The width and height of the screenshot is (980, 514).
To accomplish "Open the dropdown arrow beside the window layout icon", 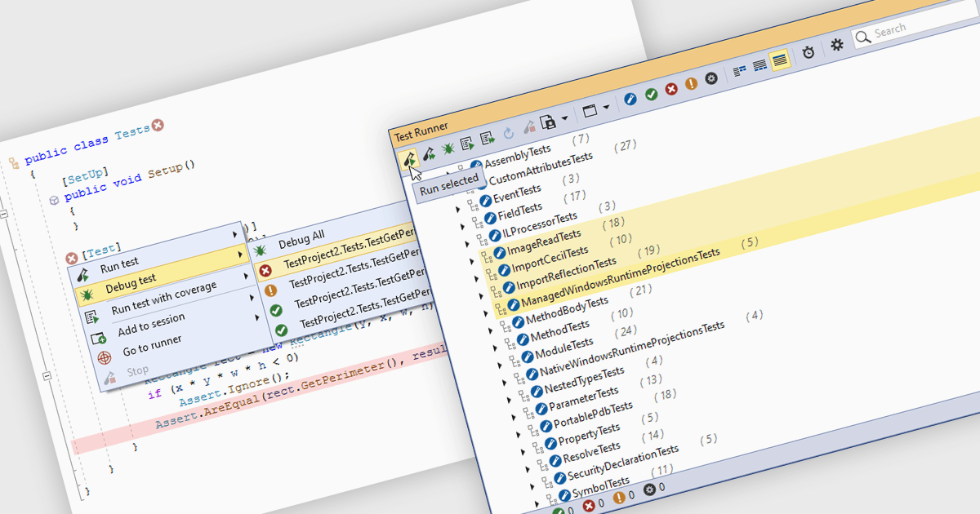I will click(606, 107).
